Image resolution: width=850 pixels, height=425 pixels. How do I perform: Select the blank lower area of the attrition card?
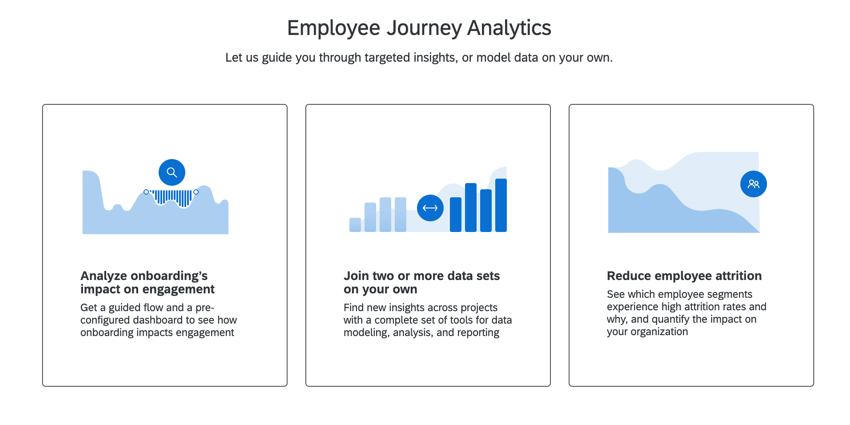[691, 362]
